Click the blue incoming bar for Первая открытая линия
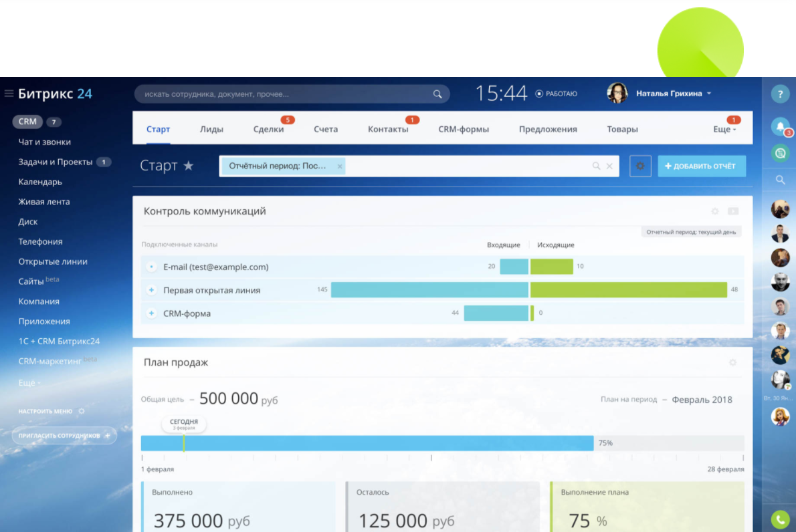This screenshot has width=796, height=532. 429,289
